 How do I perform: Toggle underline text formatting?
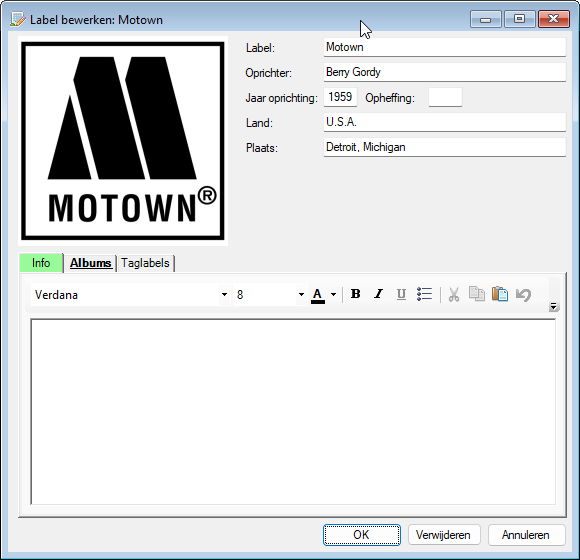click(401, 294)
